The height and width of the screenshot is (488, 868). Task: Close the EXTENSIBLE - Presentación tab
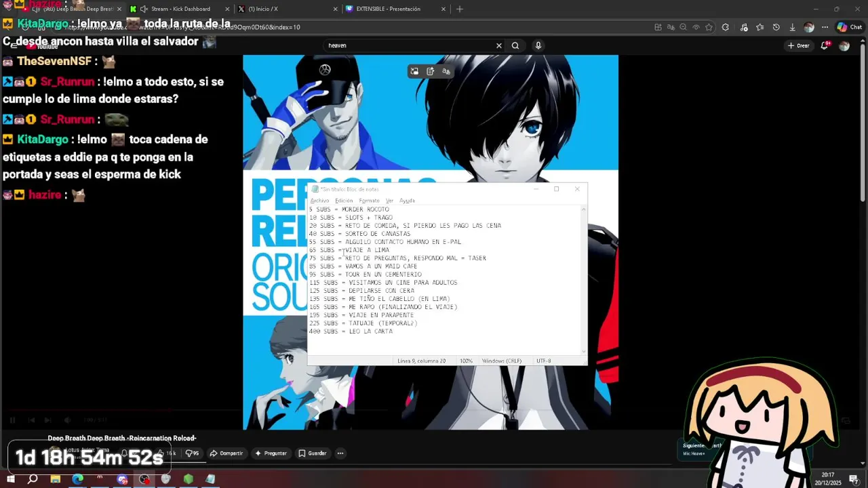(443, 9)
